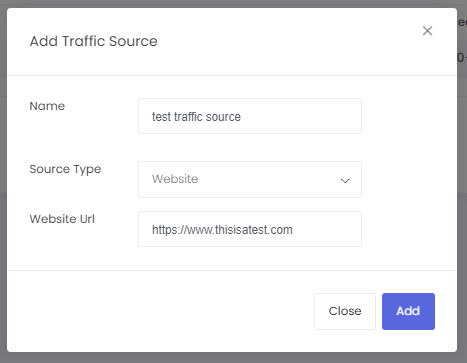The width and height of the screenshot is (467, 363).
Task: Click the 'Add Traffic Source' dialog title
Action: point(94,41)
